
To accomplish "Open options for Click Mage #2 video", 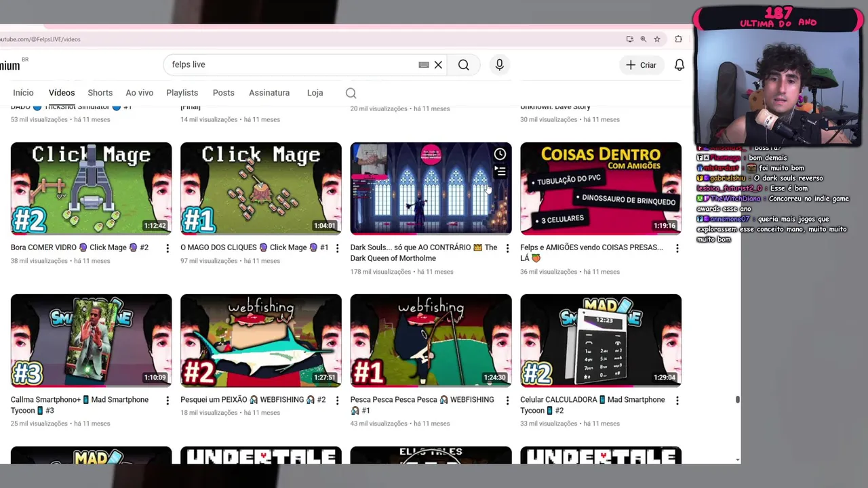I will [167, 249].
